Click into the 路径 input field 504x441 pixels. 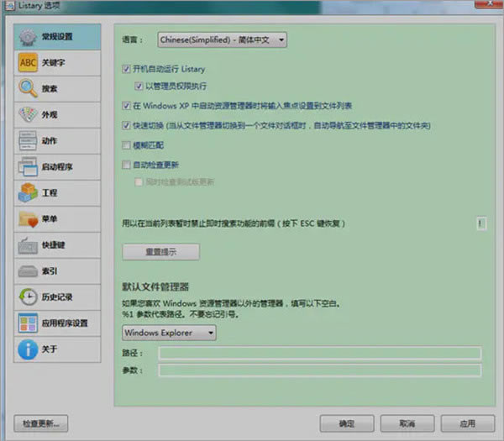click(320, 353)
